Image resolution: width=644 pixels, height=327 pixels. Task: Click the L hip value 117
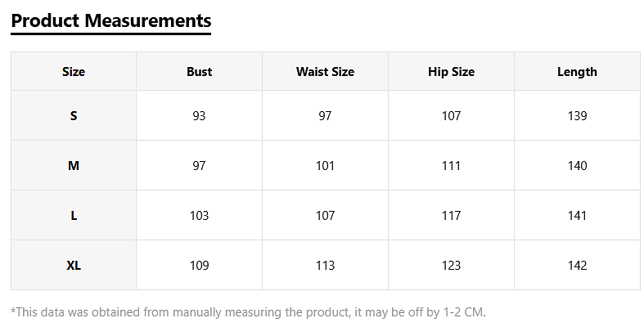coord(451,216)
